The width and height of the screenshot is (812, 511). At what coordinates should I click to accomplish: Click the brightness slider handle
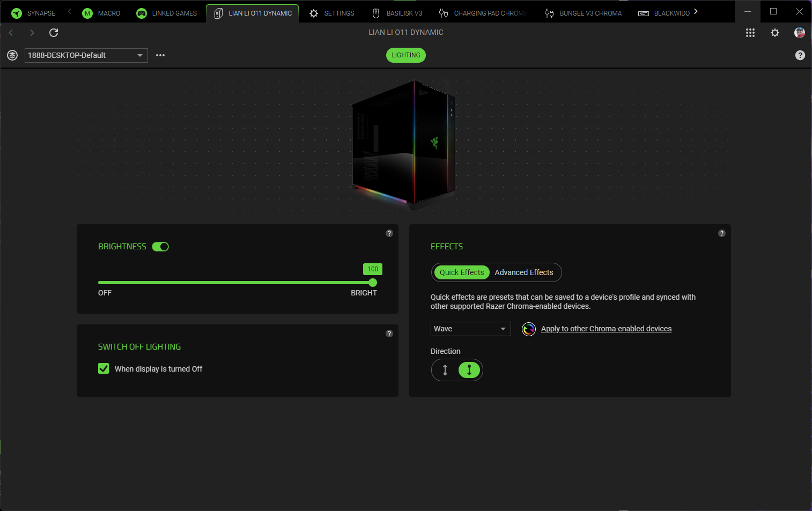coord(373,283)
